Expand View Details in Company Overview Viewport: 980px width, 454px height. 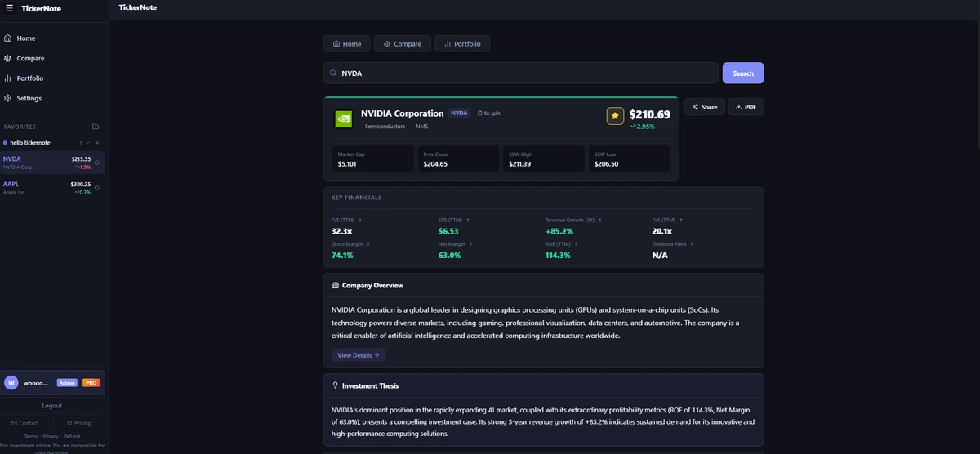click(x=359, y=355)
